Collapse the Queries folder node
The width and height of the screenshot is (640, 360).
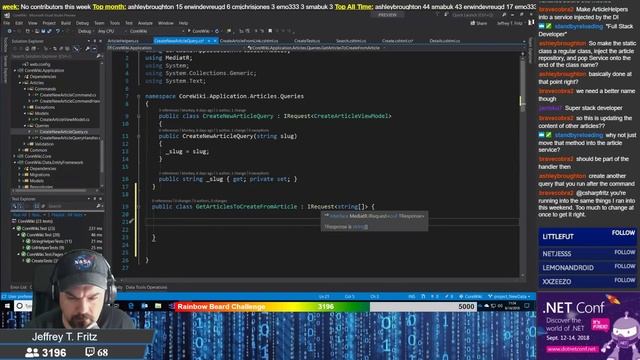pyautogui.click(x=25, y=126)
